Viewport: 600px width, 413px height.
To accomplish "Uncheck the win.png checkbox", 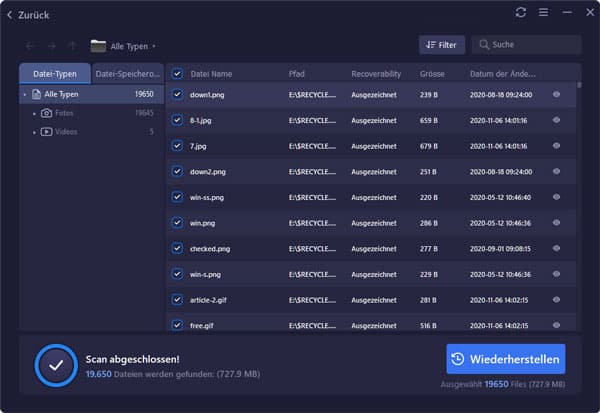I will click(177, 223).
